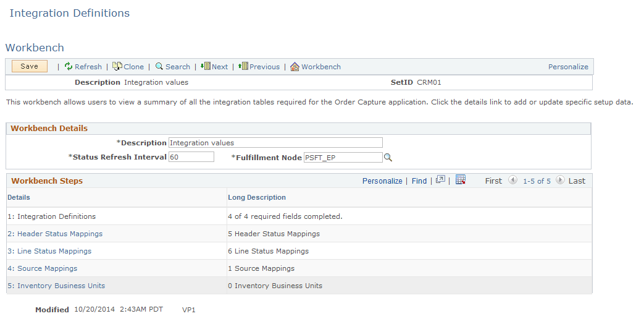Screen dimensions: 644x324
Task: Click the Workbench Details section title
Action: point(49,128)
